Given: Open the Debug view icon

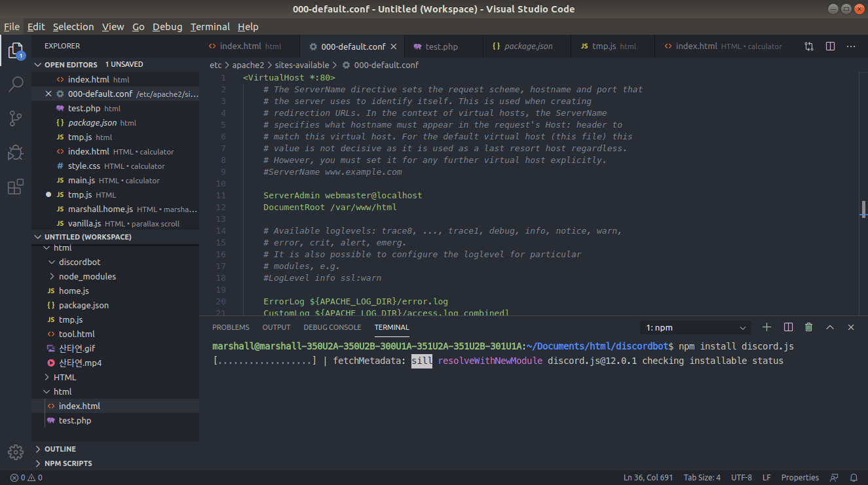Looking at the screenshot, I should pos(16,153).
